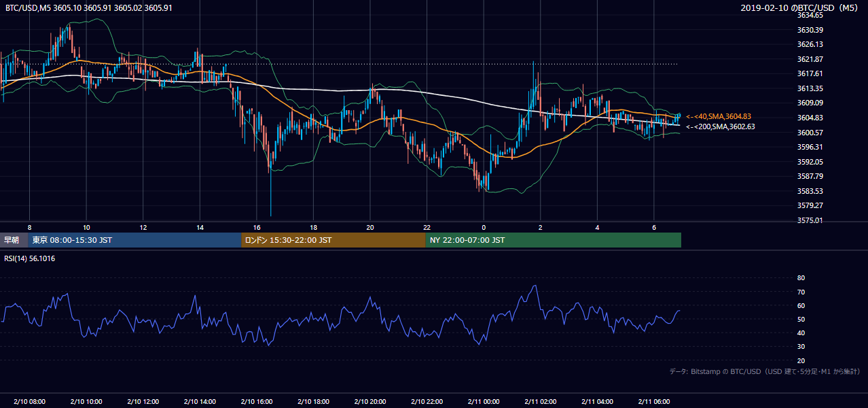Viewport: 868px width, 408px height.
Task: Click the RSI 80 level label
Action: pos(801,278)
